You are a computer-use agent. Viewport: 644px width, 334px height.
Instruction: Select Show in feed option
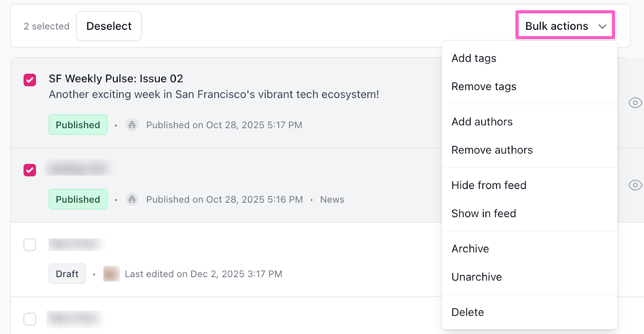483,214
